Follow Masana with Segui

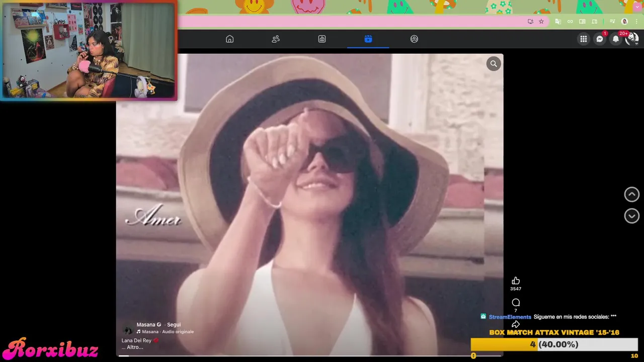[x=174, y=325]
